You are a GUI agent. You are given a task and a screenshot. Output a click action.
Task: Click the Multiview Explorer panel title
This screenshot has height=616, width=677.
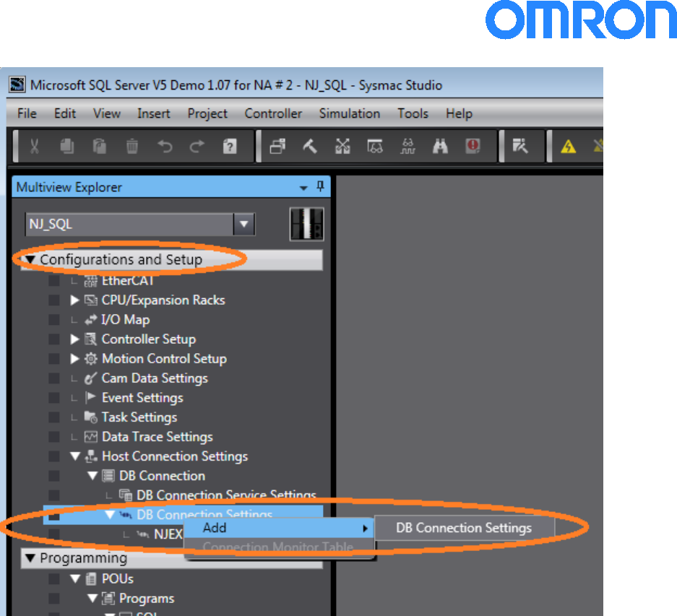tap(69, 187)
